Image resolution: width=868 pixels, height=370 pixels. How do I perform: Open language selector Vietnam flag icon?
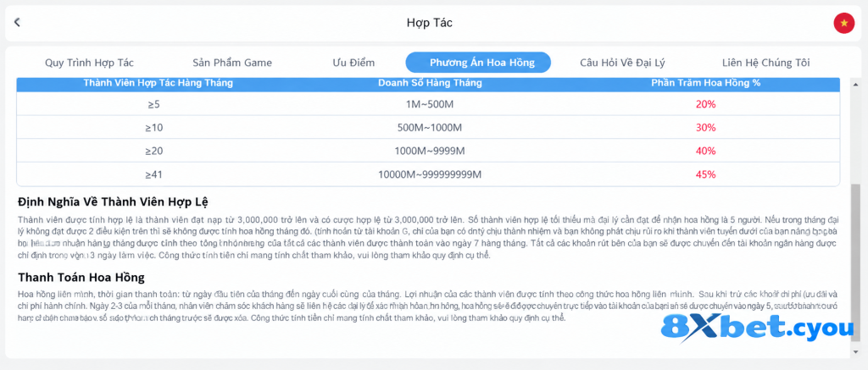click(x=844, y=23)
